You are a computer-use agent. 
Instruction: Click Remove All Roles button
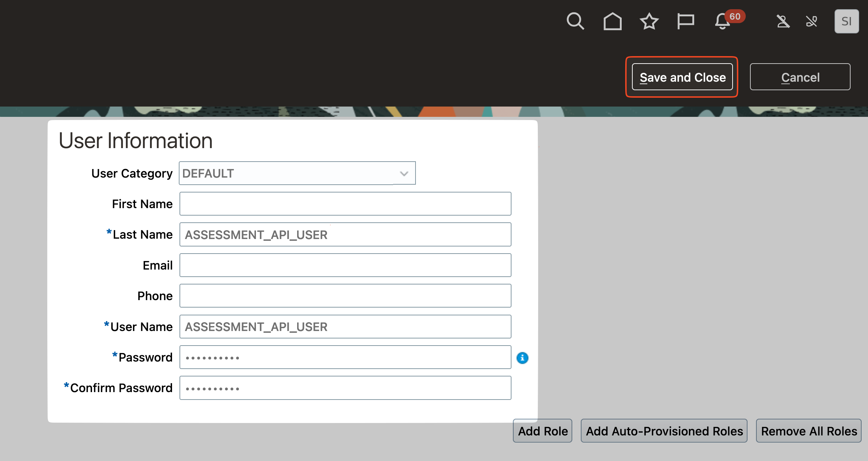[809, 431]
